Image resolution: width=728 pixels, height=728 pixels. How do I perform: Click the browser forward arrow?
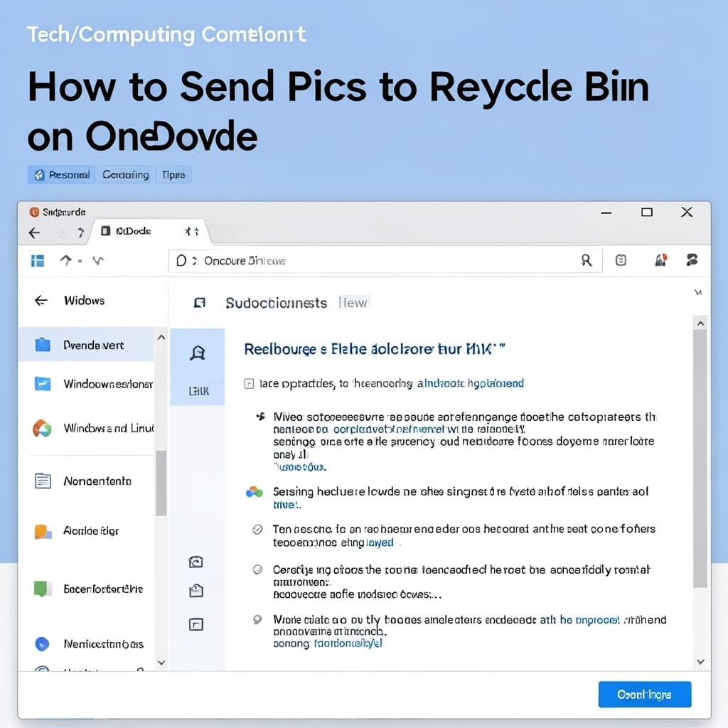(x=59, y=232)
